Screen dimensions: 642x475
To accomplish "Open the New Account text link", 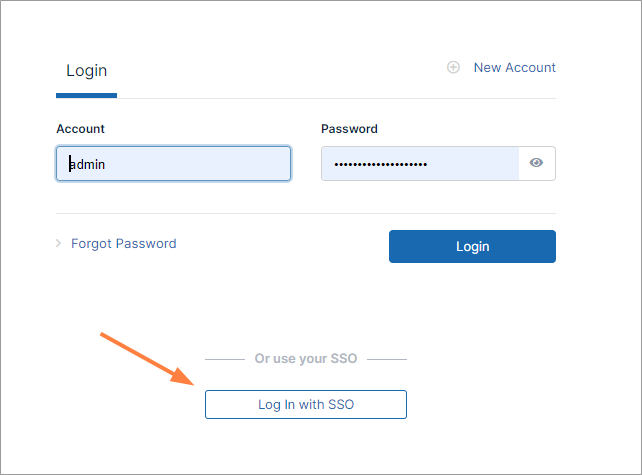I will (x=514, y=68).
